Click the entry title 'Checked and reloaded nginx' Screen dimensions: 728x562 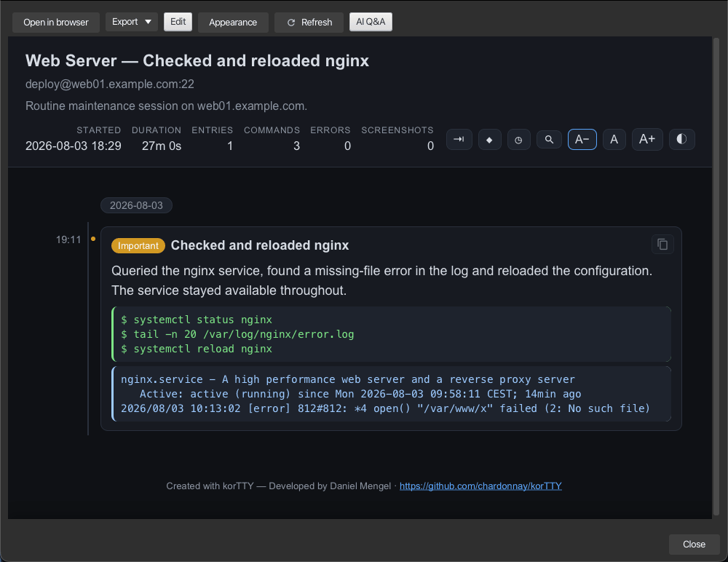(x=260, y=245)
